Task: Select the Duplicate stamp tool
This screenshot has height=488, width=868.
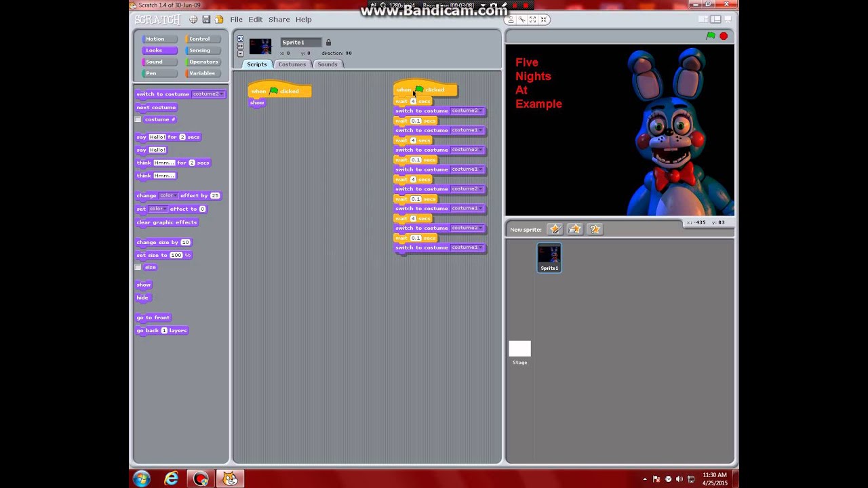Action: (511, 20)
